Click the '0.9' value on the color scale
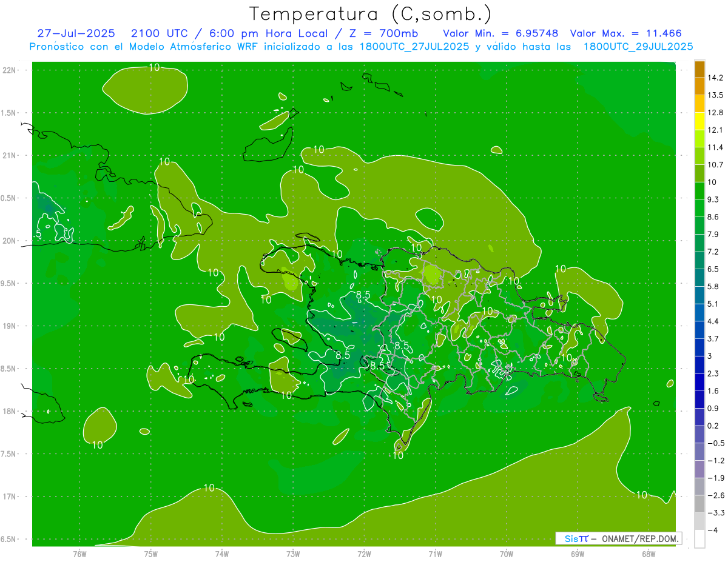 click(x=713, y=408)
